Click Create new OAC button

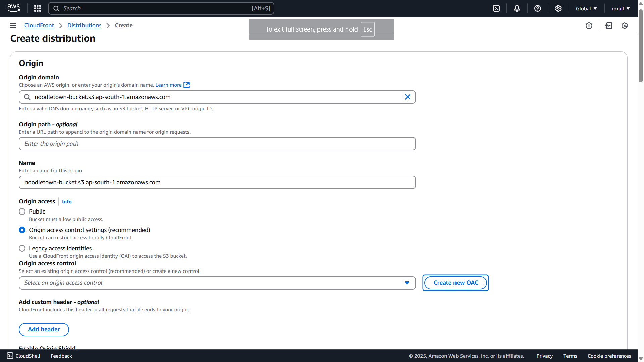tap(455, 283)
